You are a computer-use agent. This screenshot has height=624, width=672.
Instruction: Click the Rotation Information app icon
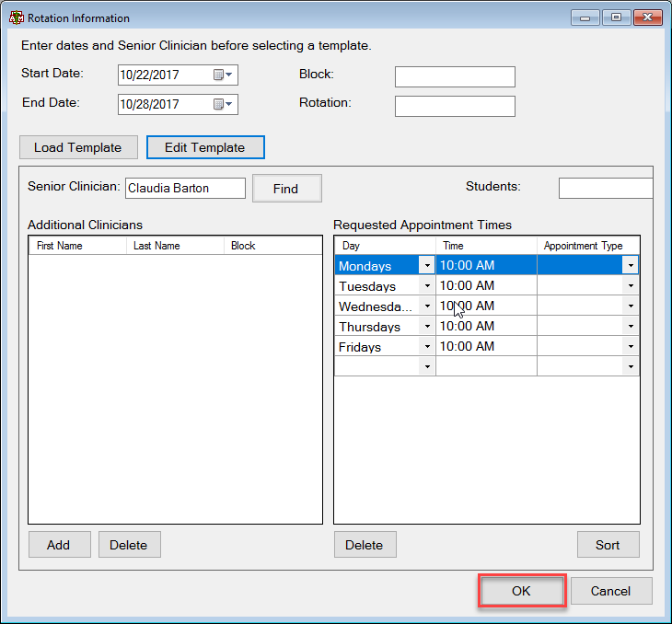(x=17, y=17)
